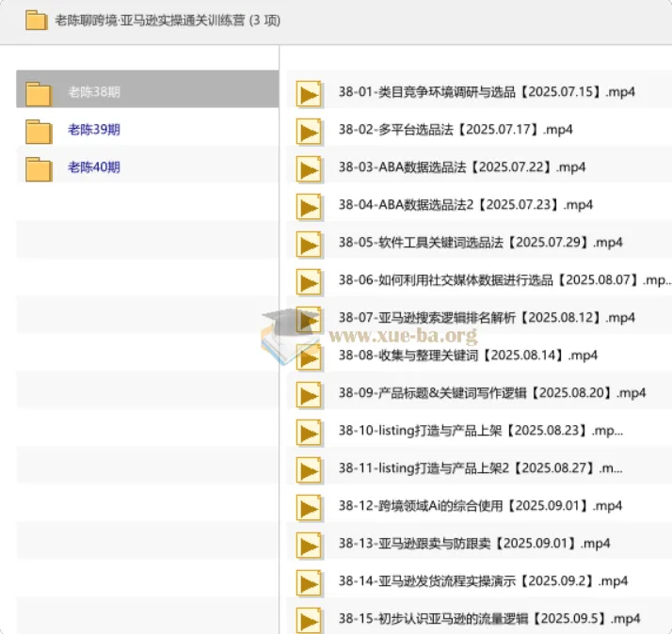Select file 38-10-listing打造与产品上架【2025.08.23】
The width and height of the screenshot is (672, 634).
coord(481,431)
